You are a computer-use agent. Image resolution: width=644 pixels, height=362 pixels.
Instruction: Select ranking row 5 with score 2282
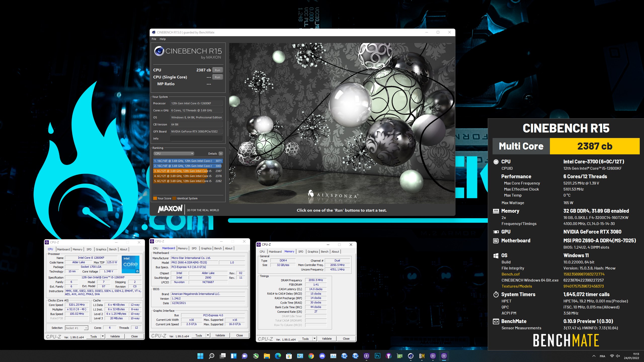[x=188, y=181]
